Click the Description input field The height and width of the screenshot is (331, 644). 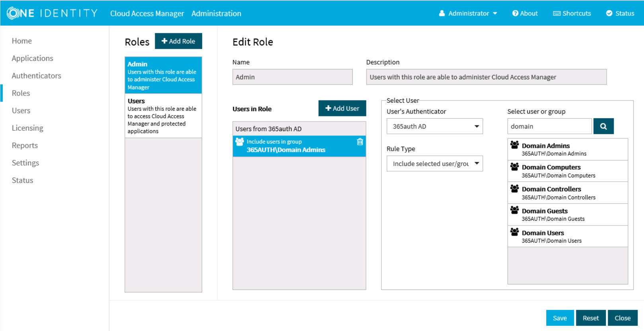coord(486,77)
